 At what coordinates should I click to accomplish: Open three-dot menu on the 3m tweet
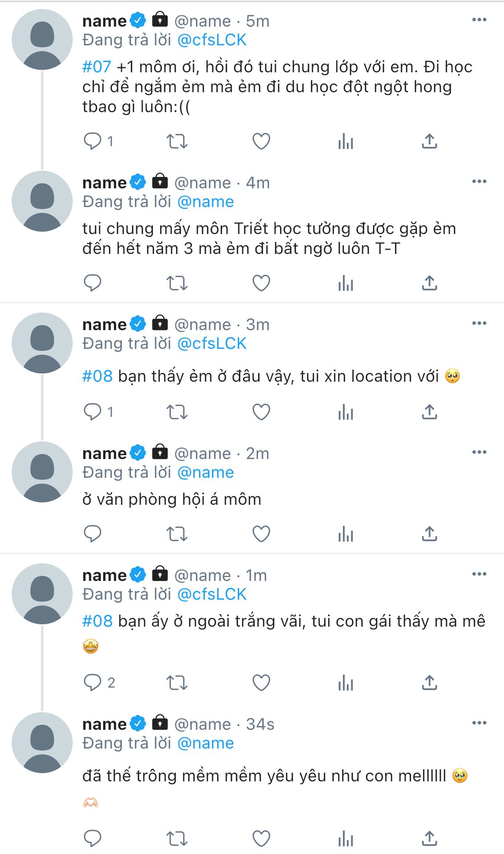(479, 323)
